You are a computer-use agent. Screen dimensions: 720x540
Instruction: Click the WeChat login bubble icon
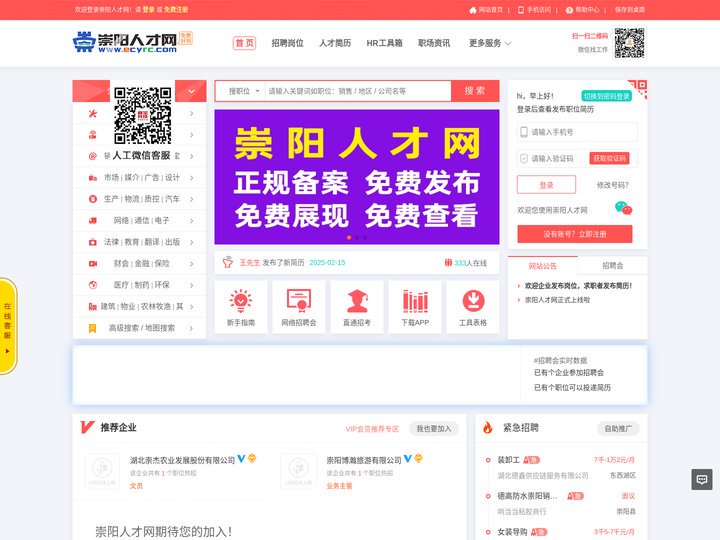tap(623, 208)
